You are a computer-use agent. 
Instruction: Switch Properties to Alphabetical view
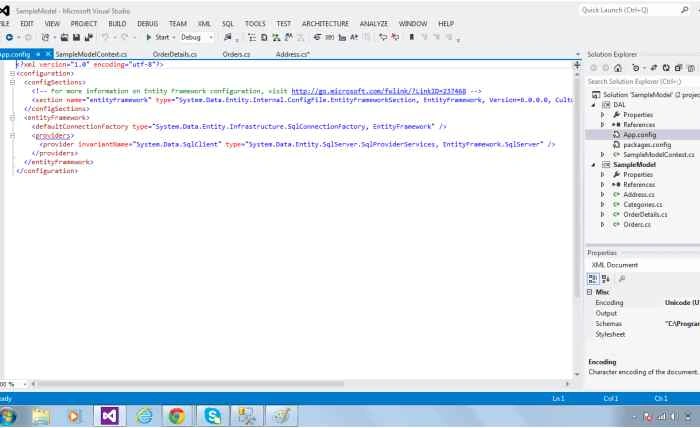606,279
